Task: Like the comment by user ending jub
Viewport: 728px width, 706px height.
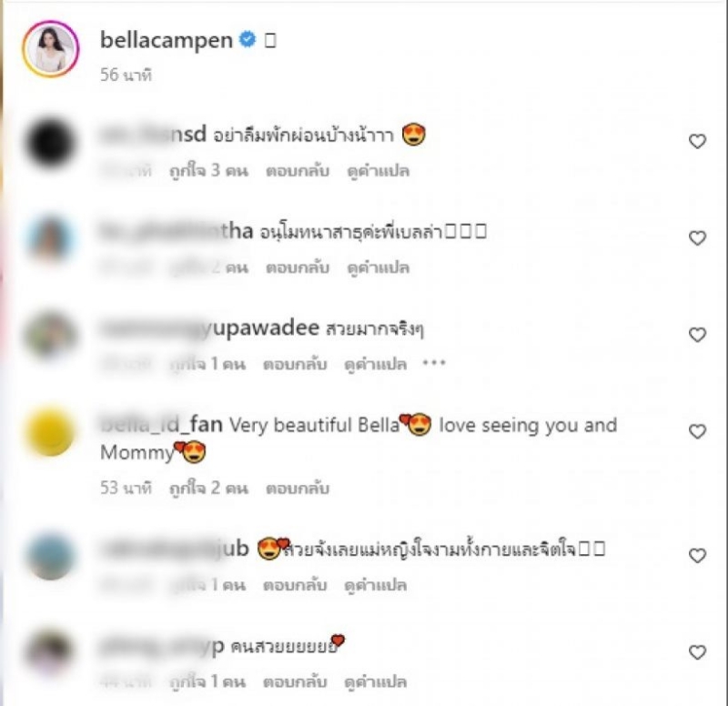Action: [697, 556]
